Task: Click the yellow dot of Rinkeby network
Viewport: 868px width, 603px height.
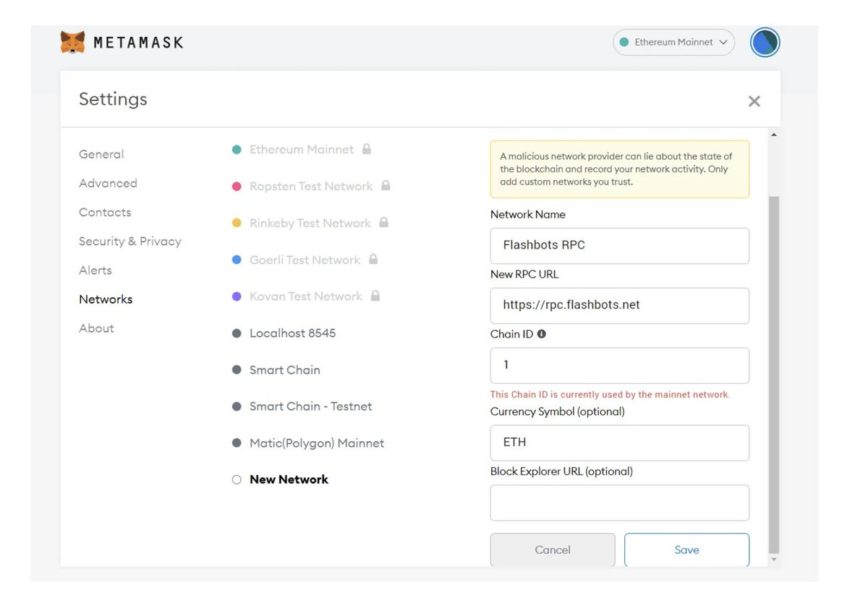Action: tap(237, 223)
